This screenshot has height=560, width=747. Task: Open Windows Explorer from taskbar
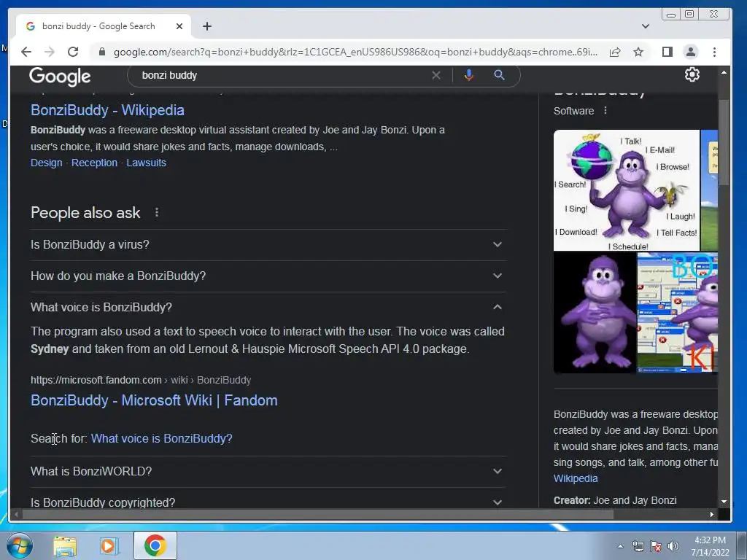[x=65, y=545]
